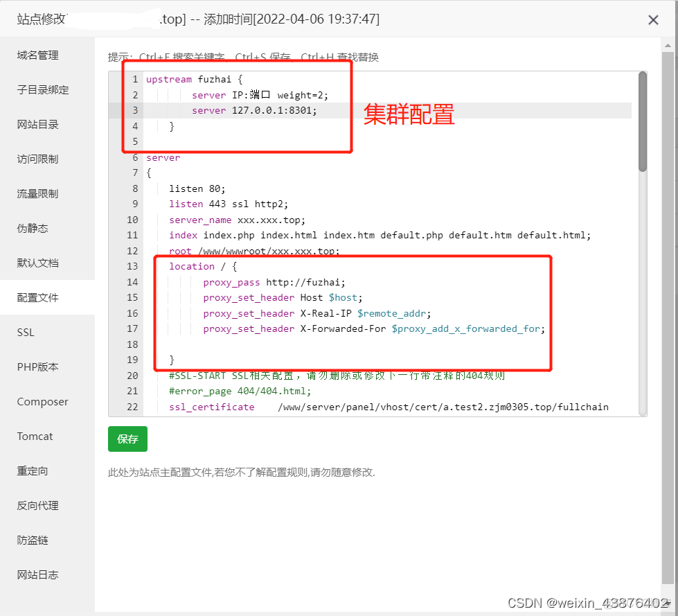Click '$proxy_add_x_forwarded_for' on line 17
The image size is (678, 616).
466,328
